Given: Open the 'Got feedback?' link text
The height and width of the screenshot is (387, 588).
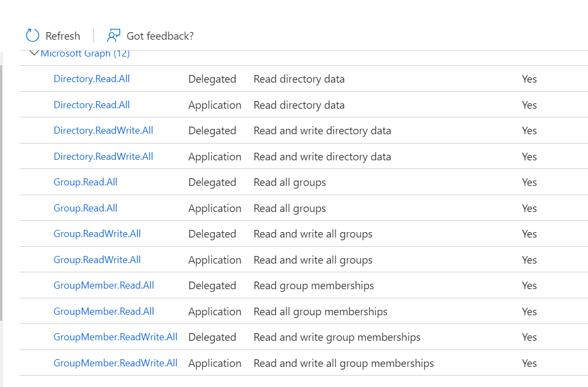Looking at the screenshot, I should pyautogui.click(x=160, y=36).
